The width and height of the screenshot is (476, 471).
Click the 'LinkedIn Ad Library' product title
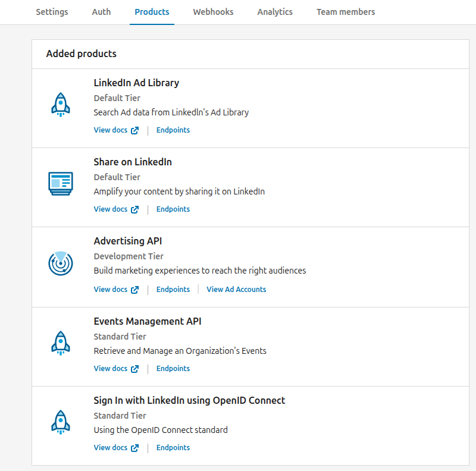[136, 83]
